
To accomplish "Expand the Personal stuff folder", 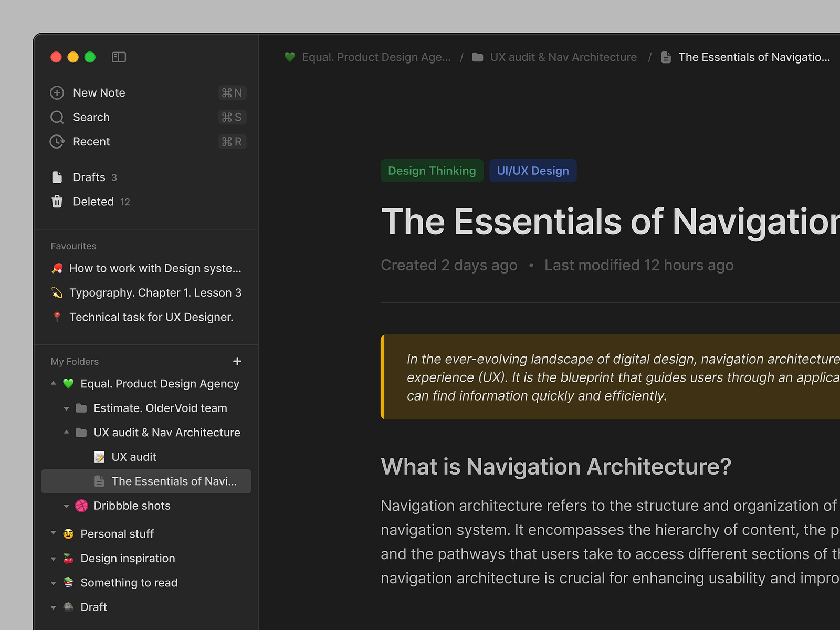I will point(53,533).
